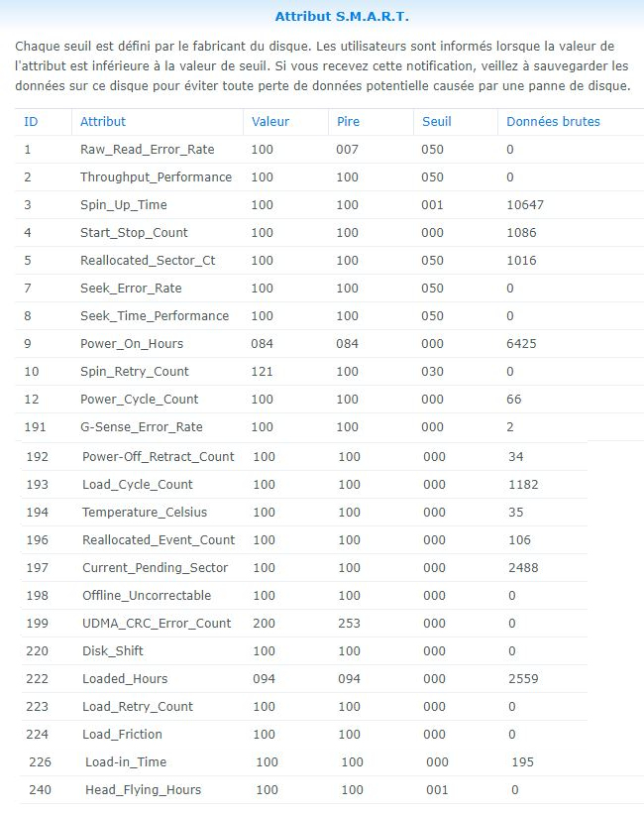Viewport: 644px width, 813px height.
Task: Select the G-Sense_Error_Rate row
Action: click(x=141, y=427)
